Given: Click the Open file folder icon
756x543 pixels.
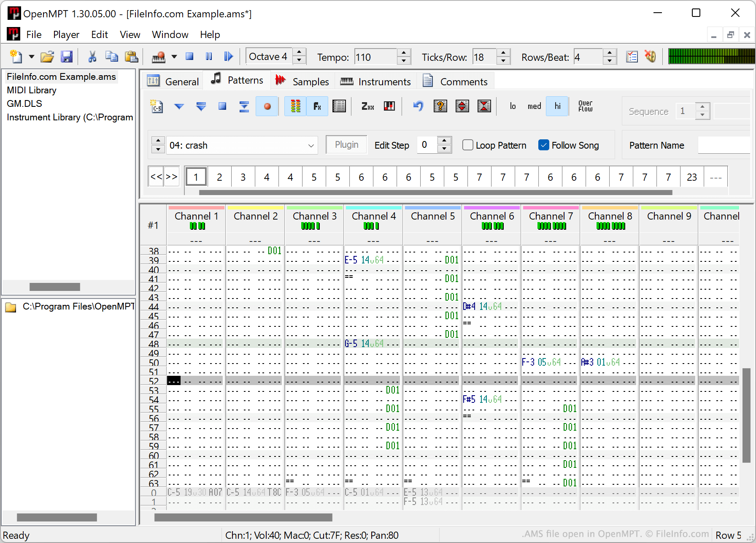Looking at the screenshot, I should tap(47, 57).
